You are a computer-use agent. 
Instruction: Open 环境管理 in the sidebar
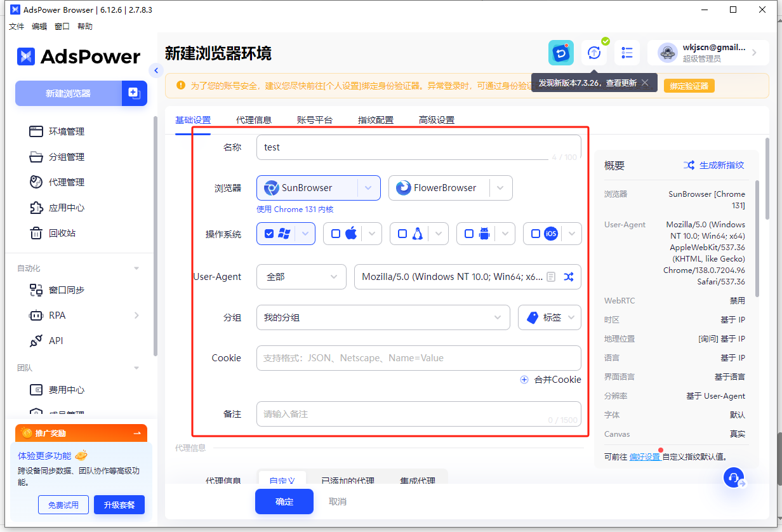coord(67,131)
